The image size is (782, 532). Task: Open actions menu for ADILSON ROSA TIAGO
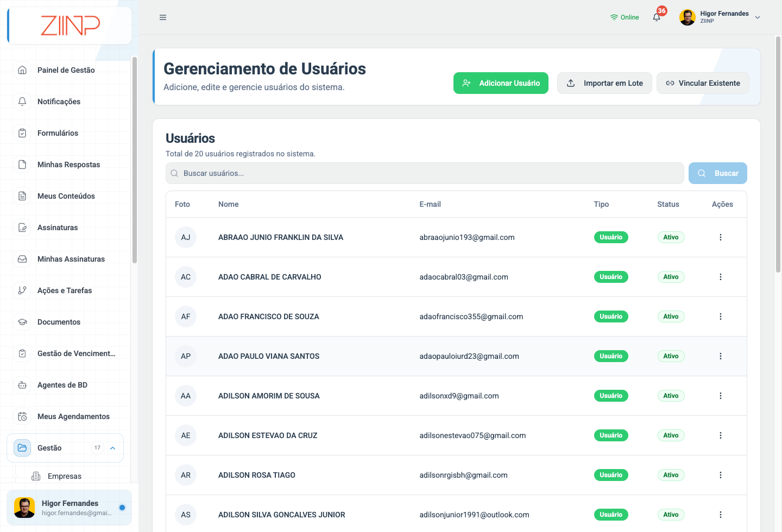point(721,475)
